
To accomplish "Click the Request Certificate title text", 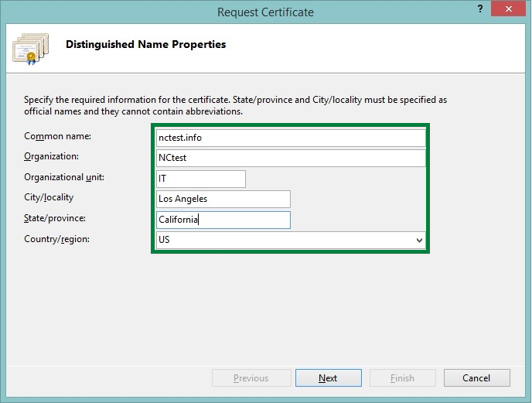I will 266,12.
